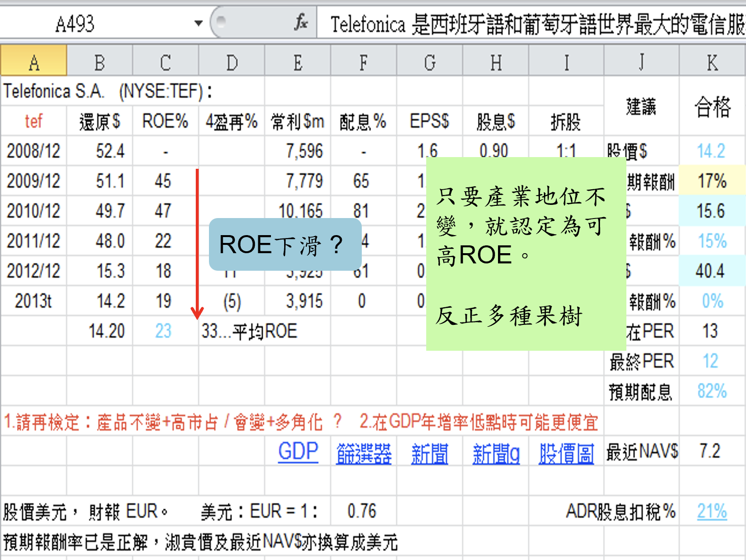Select column I header

coord(566,61)
